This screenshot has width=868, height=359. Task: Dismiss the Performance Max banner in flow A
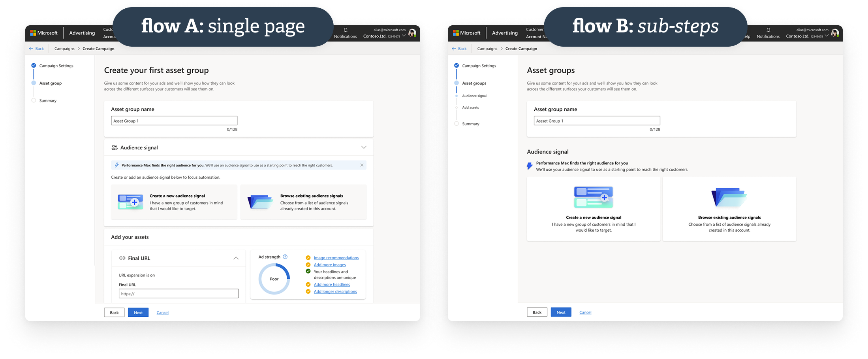[362, 165]
